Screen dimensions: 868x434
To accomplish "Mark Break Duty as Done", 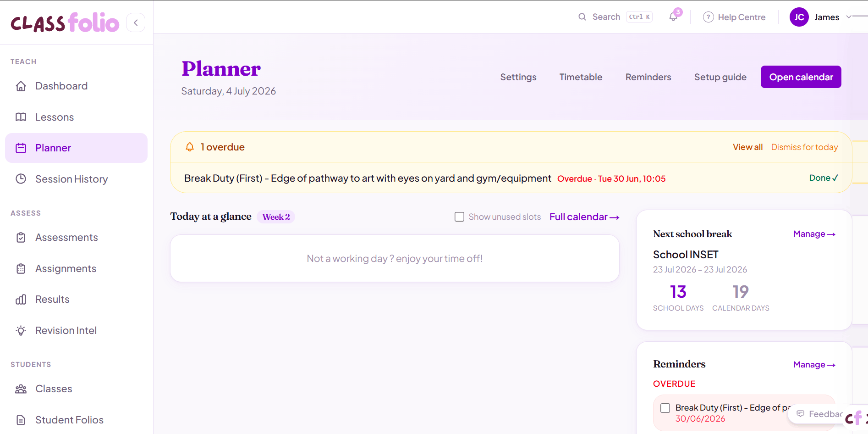I will click(x=824, y=178).
